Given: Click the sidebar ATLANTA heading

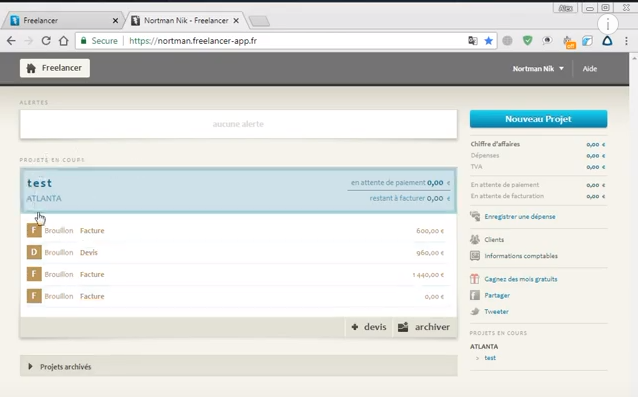Looking at the screenshot, I should (484, 347).
